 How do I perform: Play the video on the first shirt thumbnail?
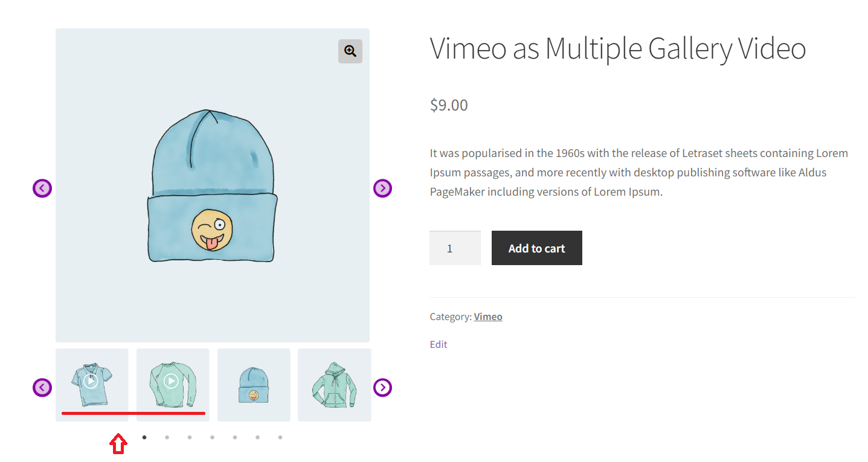tap(91, 380)
